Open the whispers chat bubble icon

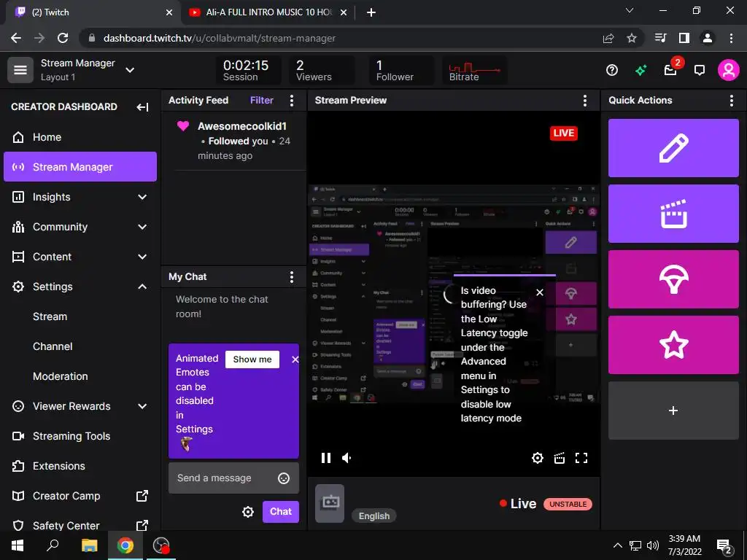click(x=700, y=71)
